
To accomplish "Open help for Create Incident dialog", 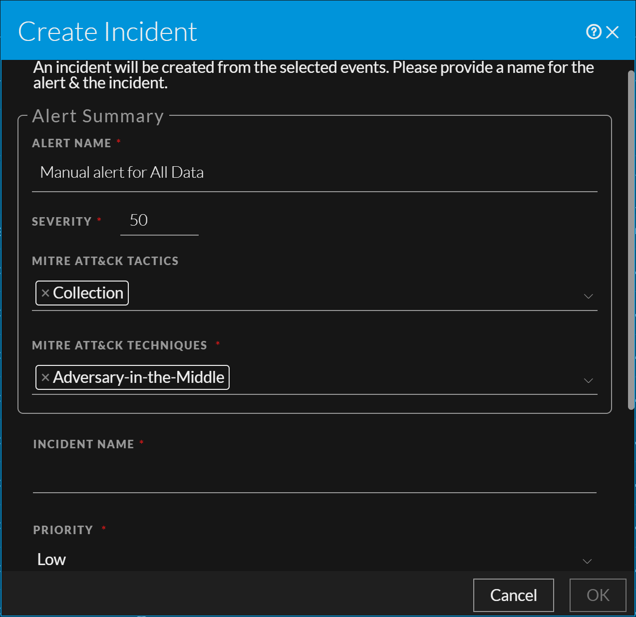I will (x=593, y=32).
